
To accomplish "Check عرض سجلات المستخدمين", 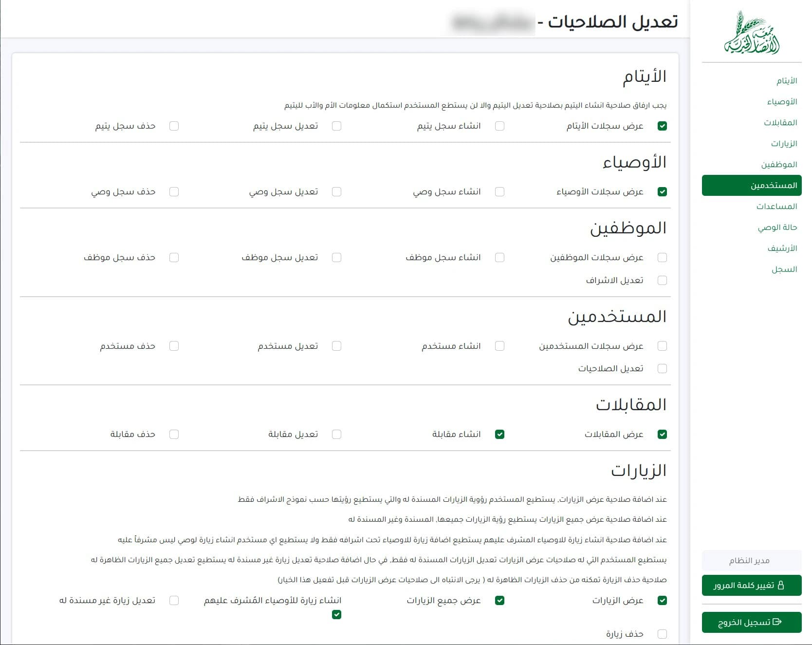I will pos(662,346).
